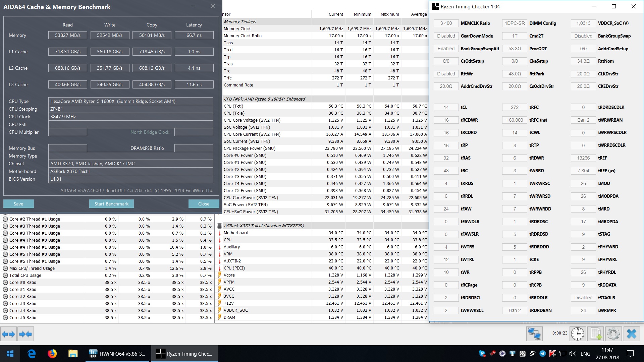This screenshot has width=644, height=362.
Task: Switch to Ryzen Timing Checker taskbar item
Action: click(184, 354)
